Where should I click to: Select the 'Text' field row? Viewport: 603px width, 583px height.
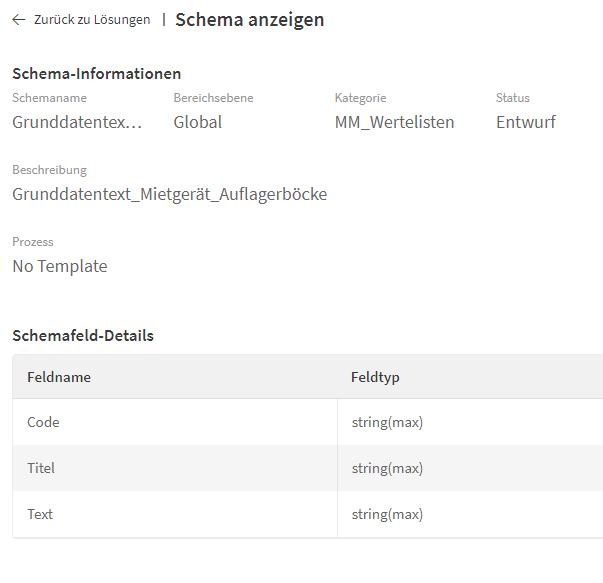point(40,514)
